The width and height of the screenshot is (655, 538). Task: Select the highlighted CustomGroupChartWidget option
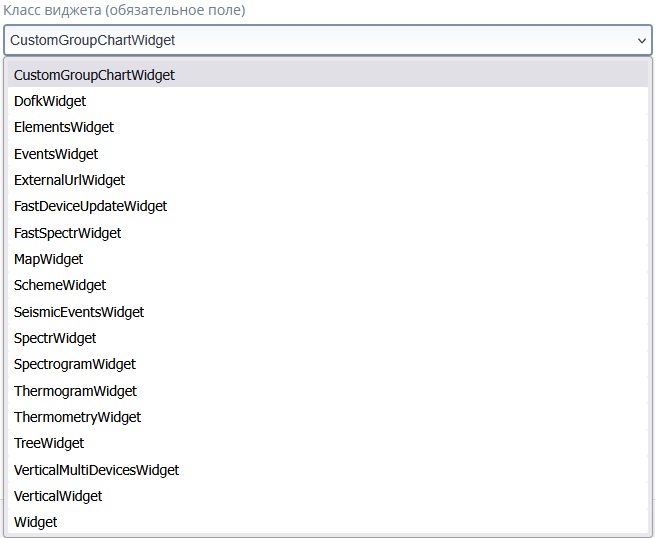click(94, 75)
